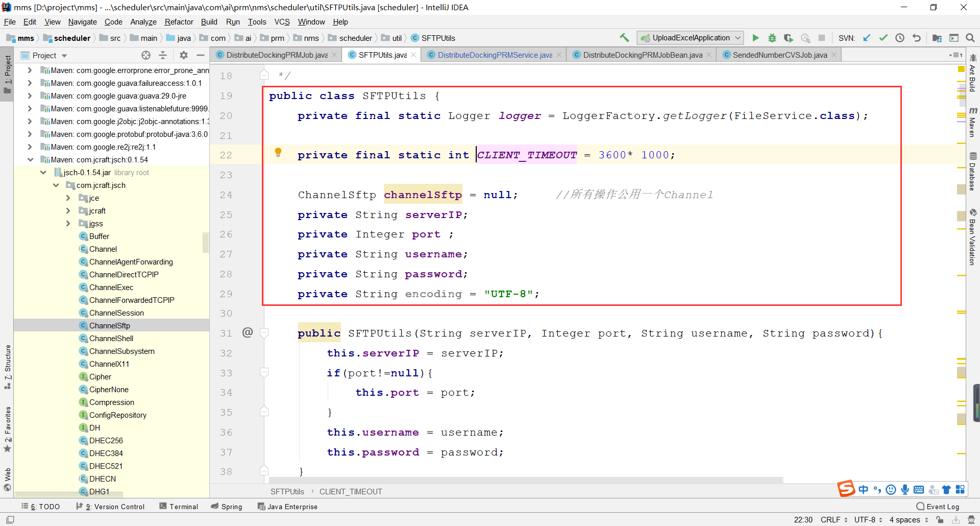Click the CLIENT_TIMEOUT breadcrumb below editor
Image resolution: width=980 pixels, height=526 pixels.
351,491
